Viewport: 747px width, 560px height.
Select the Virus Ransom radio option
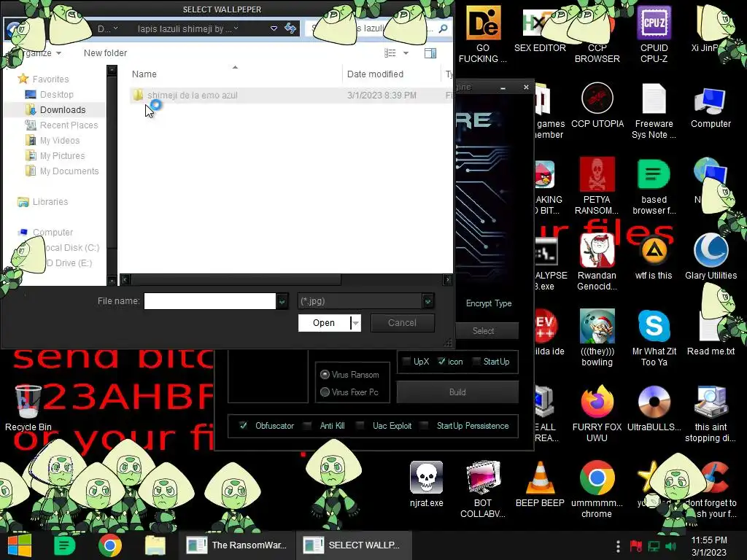point(325,374)
